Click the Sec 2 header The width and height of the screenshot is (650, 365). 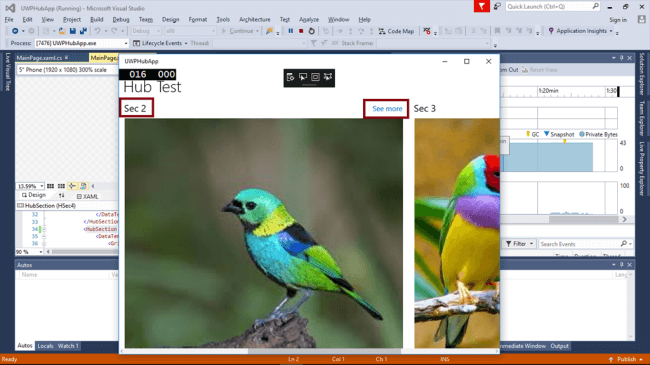click(x=135, y=109)
